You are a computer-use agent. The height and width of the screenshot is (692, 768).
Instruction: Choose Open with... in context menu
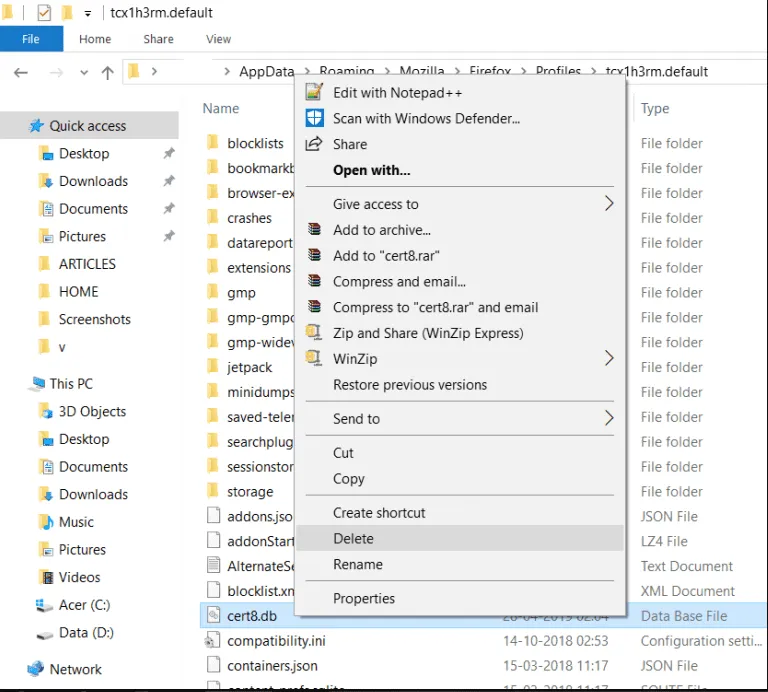click(459, 170)
